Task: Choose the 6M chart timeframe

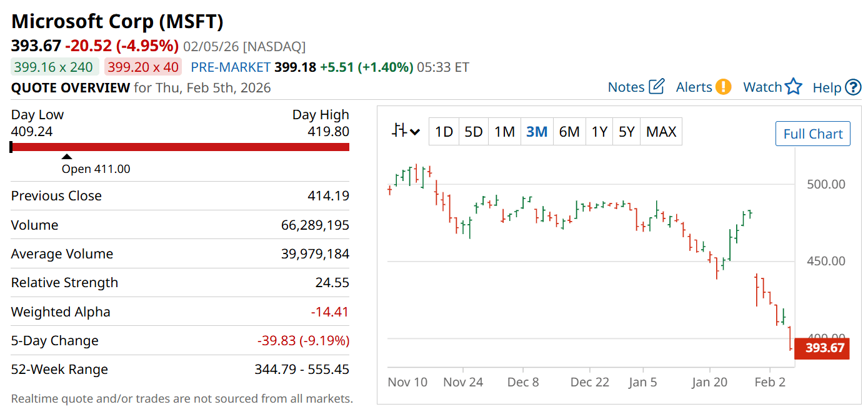Action: pyautogui.click(x=569, y=132)
